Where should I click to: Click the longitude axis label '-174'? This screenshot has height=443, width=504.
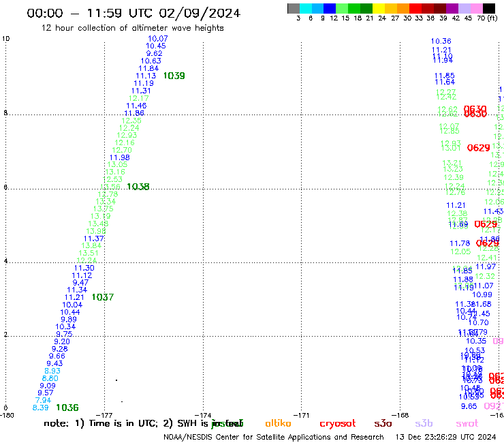click(x=203, y=415)
